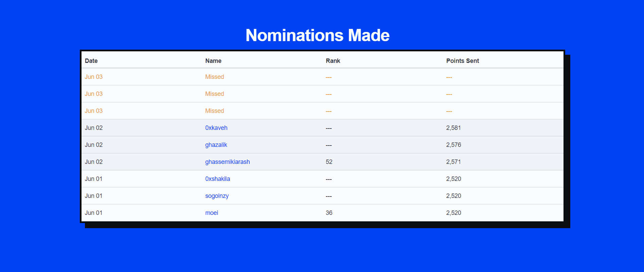Select the 2,571 points sent value
Image resolution: width=644 pixels, height=272 pixels.
click(453, 162)
